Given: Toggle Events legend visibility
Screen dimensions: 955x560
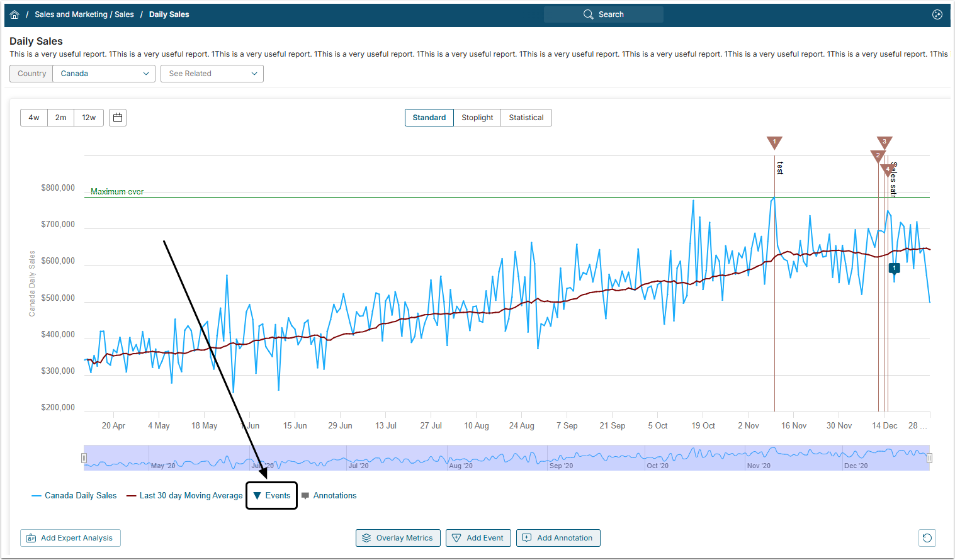Looking at the screenshot, I should 272,496.
